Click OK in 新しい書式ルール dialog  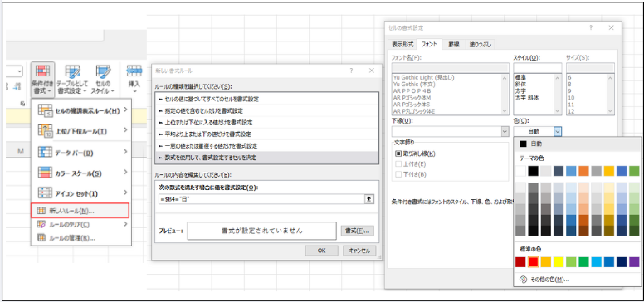322,251
